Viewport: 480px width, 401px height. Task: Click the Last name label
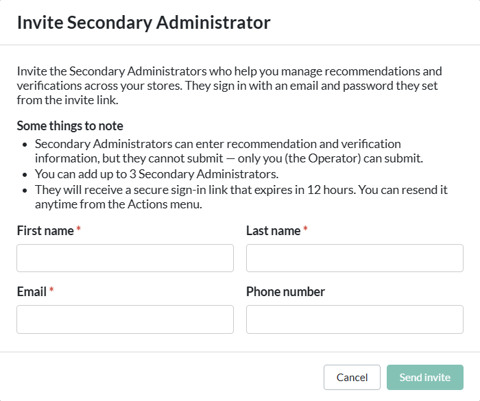[x=273, y=231]
